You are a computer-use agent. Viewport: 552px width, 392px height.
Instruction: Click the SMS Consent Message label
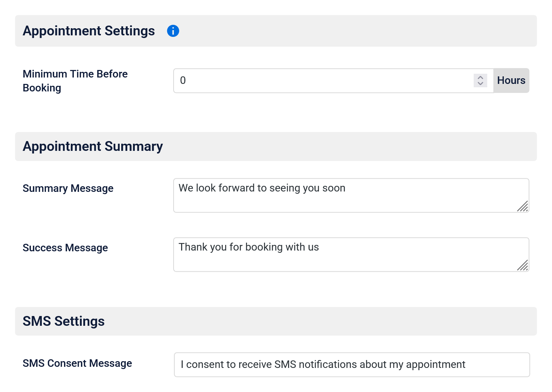77,363
